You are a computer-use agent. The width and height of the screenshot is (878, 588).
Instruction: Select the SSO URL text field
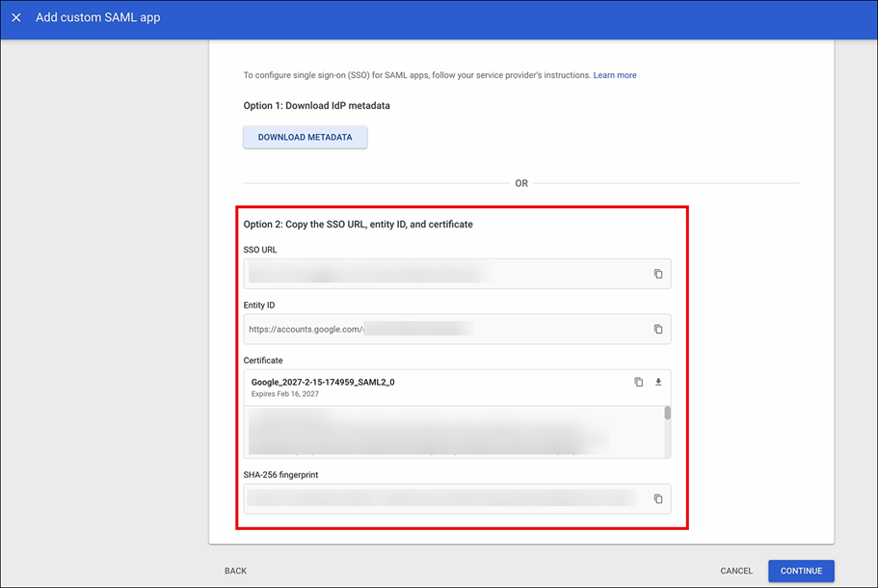(x=434, y=274)
